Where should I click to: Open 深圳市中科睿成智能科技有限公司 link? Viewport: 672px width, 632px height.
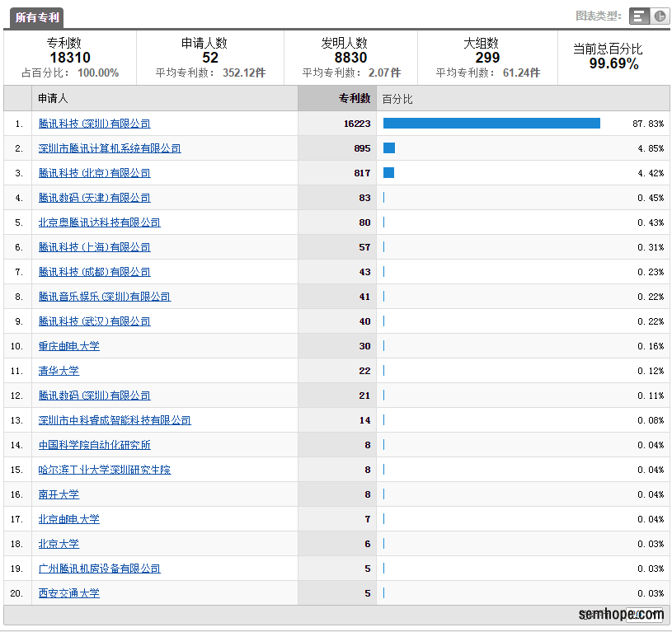pyautogui.click(x=115, y=420)
